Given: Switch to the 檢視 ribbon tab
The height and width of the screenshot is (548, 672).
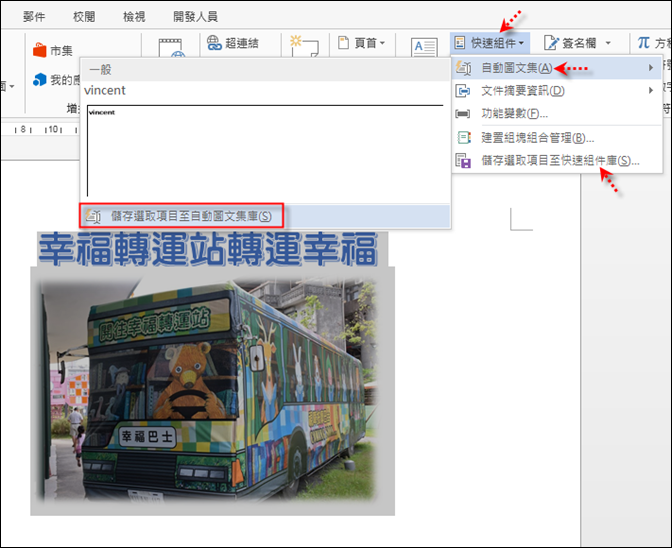Looking at the screenshot, I should click(134, 17).
